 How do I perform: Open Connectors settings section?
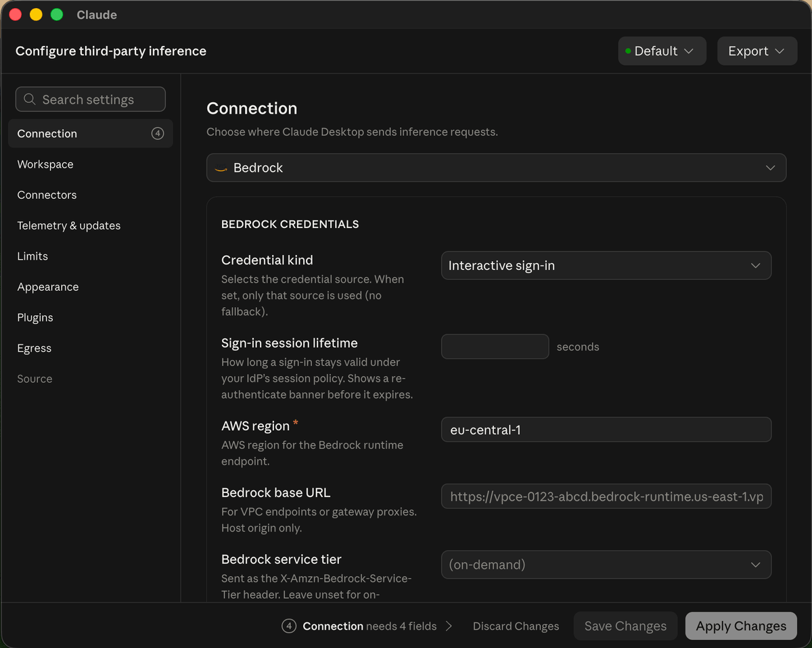coord(47,195)
